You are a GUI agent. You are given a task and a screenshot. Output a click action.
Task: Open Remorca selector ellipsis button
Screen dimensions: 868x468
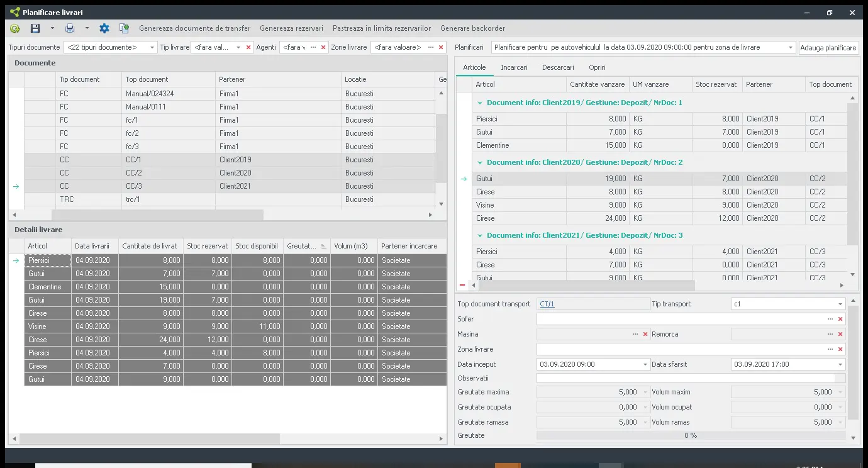pos(830,334)
